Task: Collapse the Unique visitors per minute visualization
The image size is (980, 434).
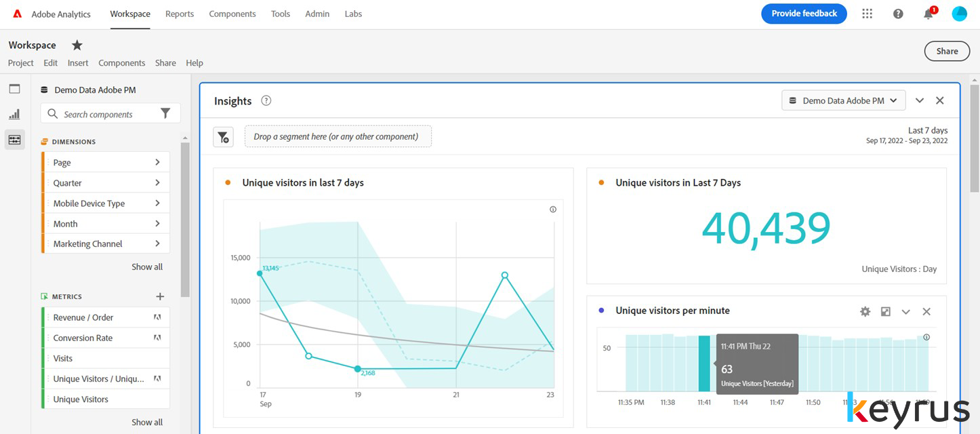Action: [905, 311]
